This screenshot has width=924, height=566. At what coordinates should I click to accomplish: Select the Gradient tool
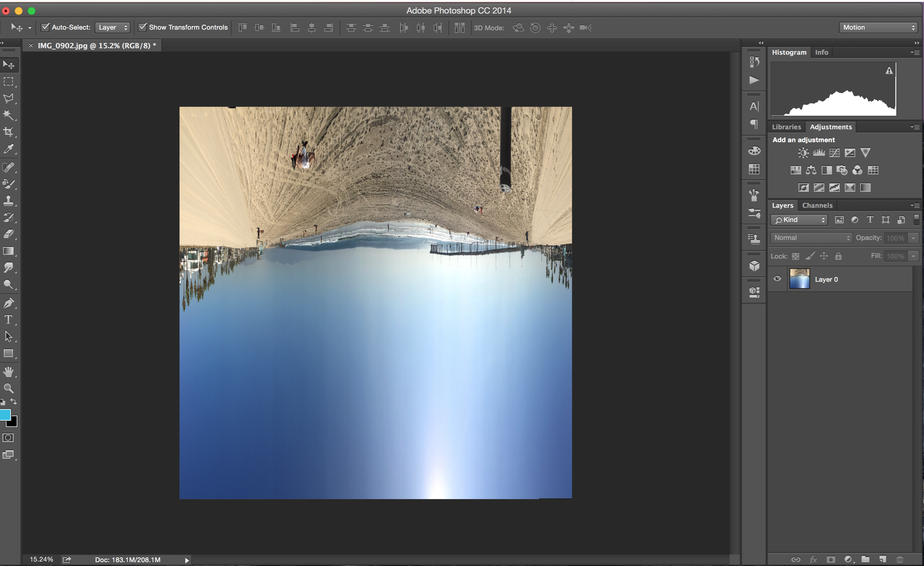pos(9,251)
